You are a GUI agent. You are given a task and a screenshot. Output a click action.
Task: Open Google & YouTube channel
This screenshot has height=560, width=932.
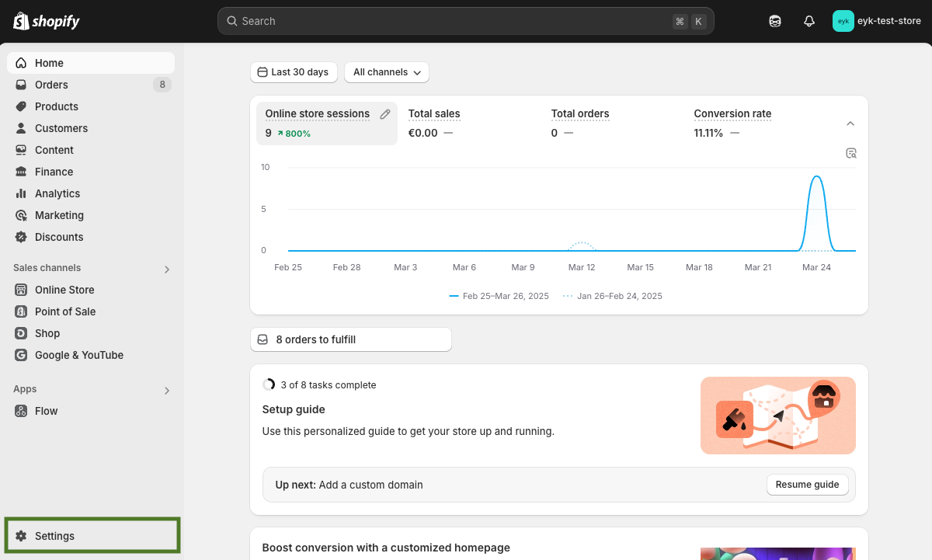[x=91, y=355]
